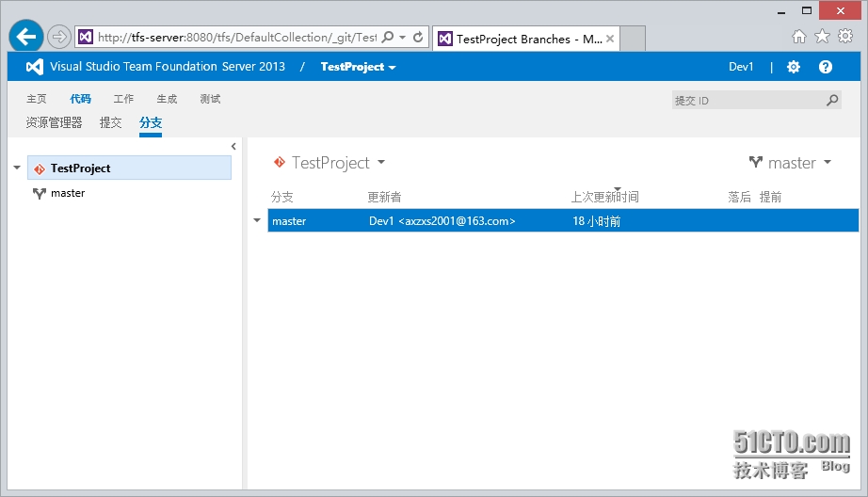Image resolution: width=868 pixels, height=497 pixels.
Task: Open the help question mark icon
Action: (x=826, y=67)
